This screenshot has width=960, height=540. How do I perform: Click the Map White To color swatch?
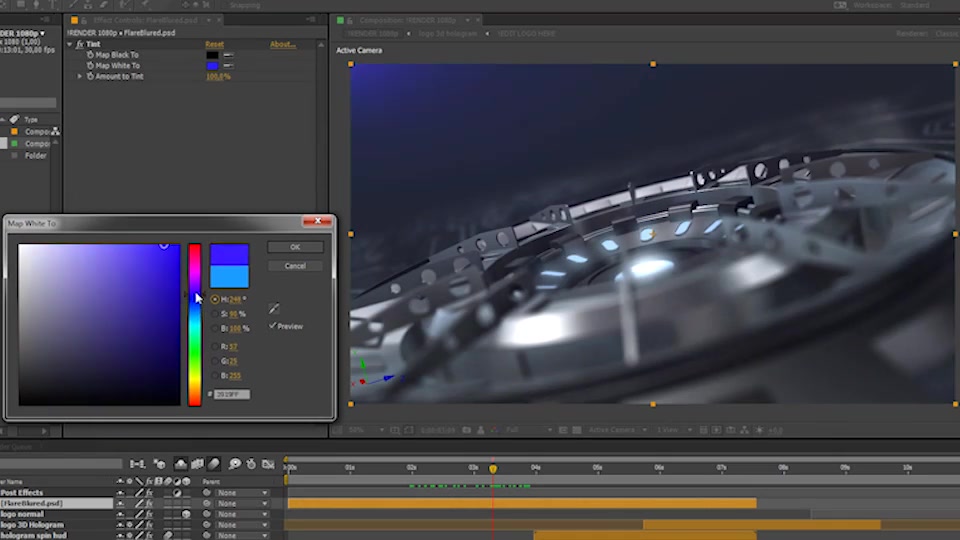[212, 66]
